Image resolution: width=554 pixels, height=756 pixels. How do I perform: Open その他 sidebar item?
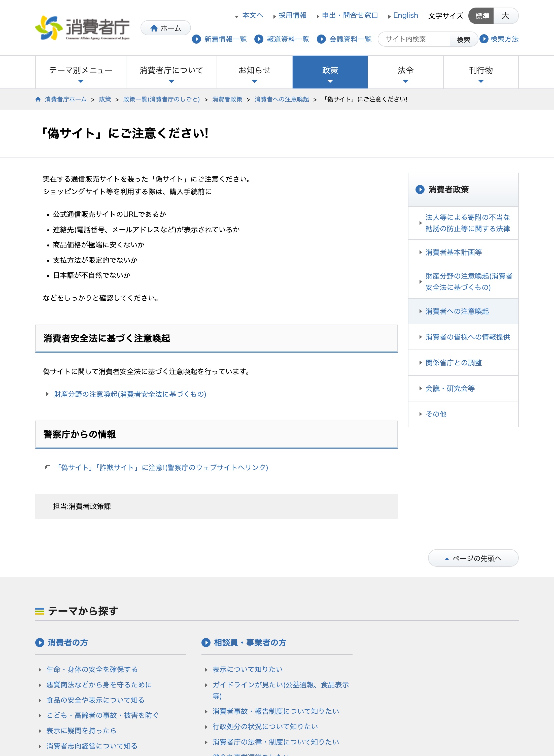click(x=463, y=414)
